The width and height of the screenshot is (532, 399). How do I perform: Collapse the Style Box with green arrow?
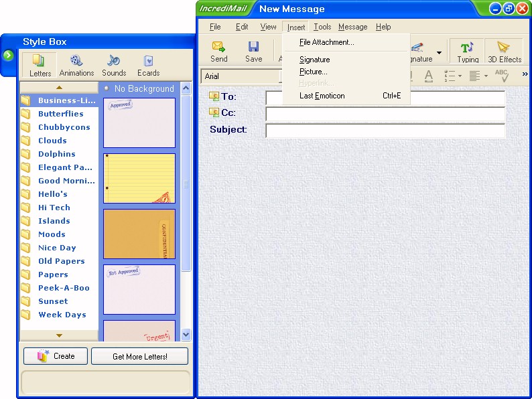click(x=8, y=55)
